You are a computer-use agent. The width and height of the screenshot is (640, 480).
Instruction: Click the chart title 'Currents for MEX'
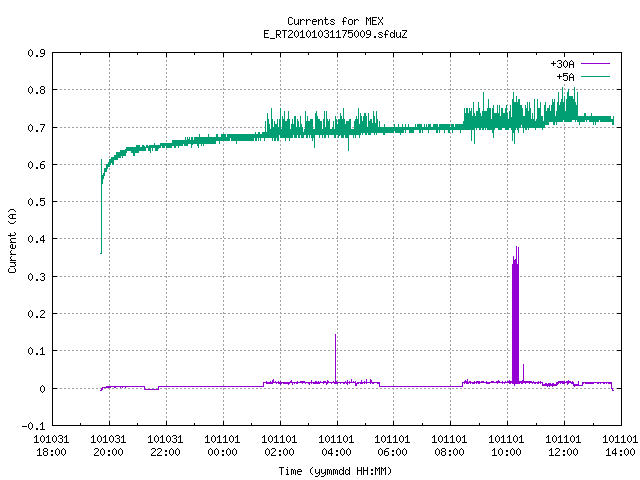click(x=335, y=21)
